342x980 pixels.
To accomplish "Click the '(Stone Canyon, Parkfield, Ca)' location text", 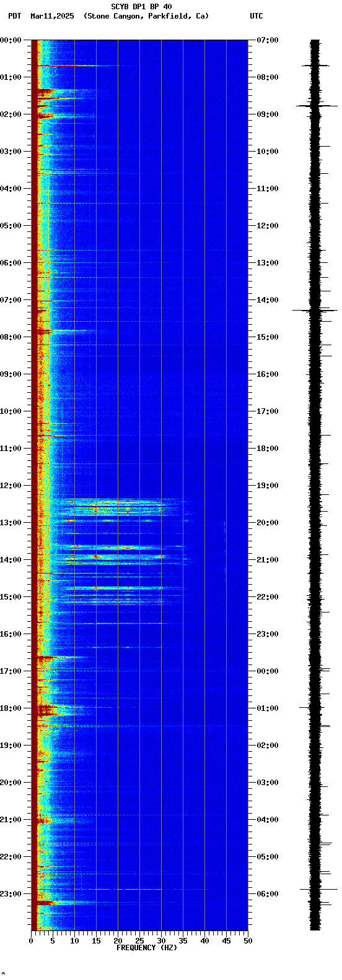I will pyautogui.click(x=146, y=16).
